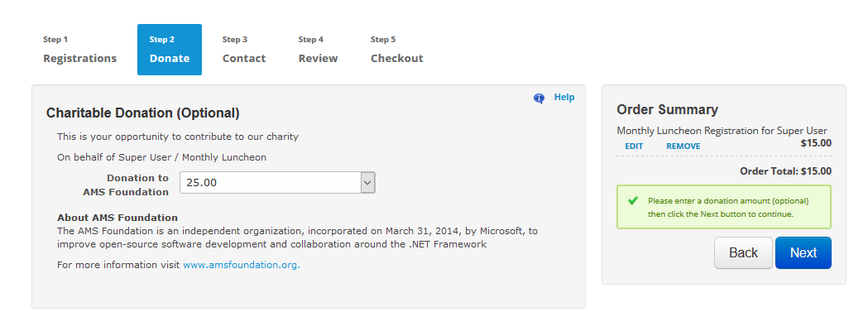The image size is (868, 336).
Task: Click the 25.00 donation amount field
Action: click(x=270, y=182)
